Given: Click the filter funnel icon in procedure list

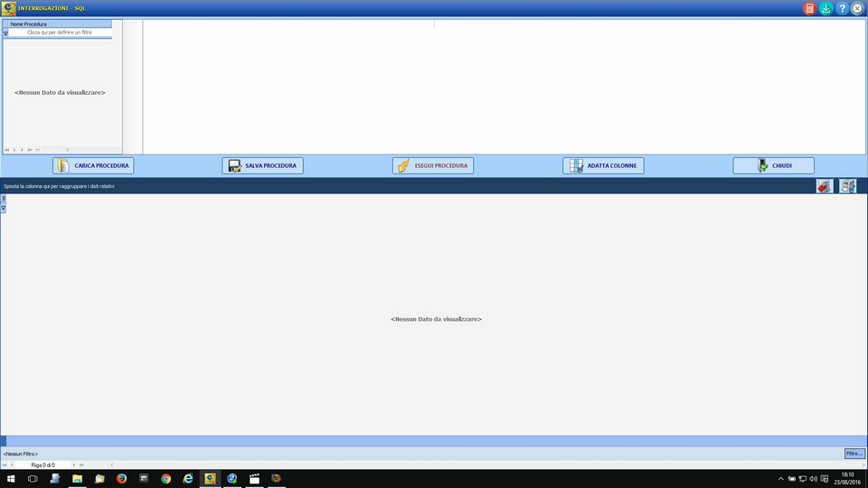Looking at the screenshot, I should (x=5, y=33).
